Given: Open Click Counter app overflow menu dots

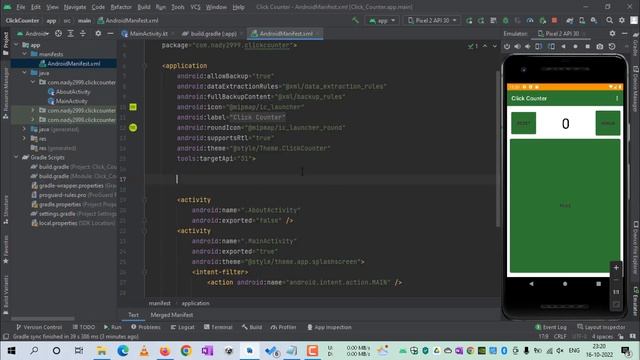Looking at the screenshot, I should coord(617,98).
